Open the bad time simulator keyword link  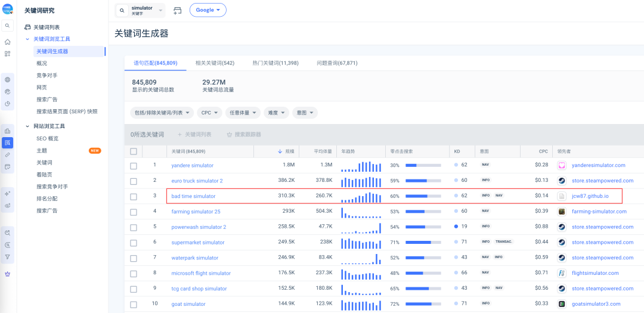tap(193, 196)
